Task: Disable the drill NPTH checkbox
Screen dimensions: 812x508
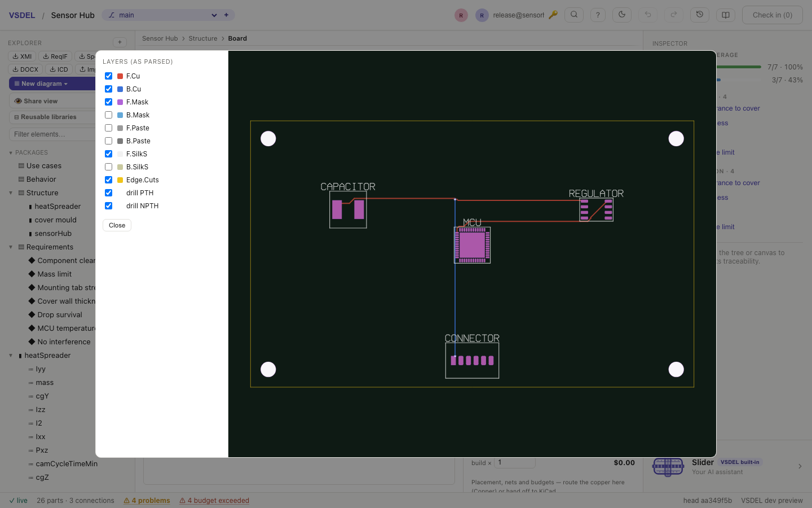Action: (x=108, y=206)
